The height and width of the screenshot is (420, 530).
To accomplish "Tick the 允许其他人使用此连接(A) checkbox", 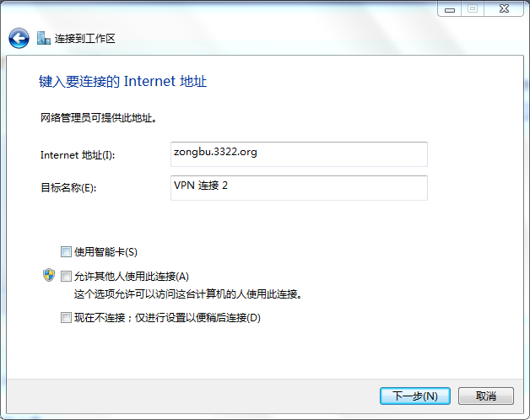I will click(x=66, y=277).
